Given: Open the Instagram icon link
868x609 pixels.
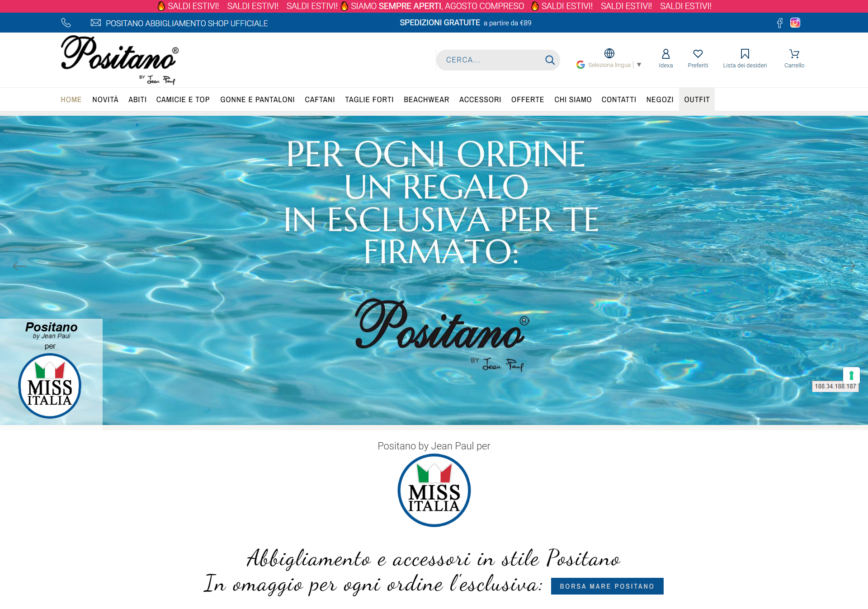Looking at the screenshot, I should coord(795,23).
